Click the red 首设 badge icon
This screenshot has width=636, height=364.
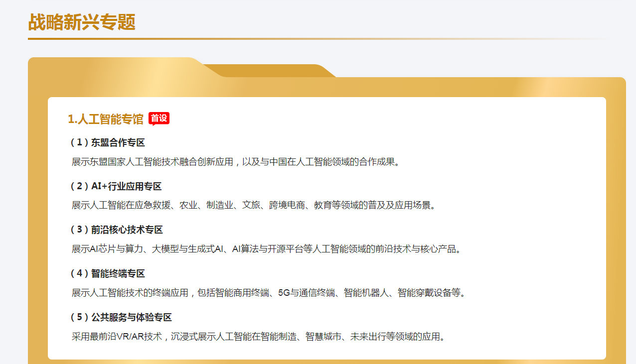click(159, 119)
